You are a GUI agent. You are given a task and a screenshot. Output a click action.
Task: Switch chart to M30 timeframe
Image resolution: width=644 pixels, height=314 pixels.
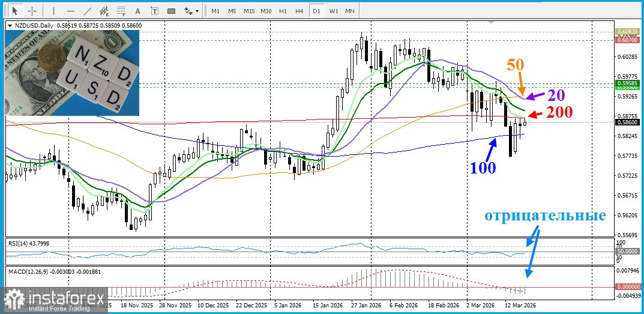(x=266, y=11)
